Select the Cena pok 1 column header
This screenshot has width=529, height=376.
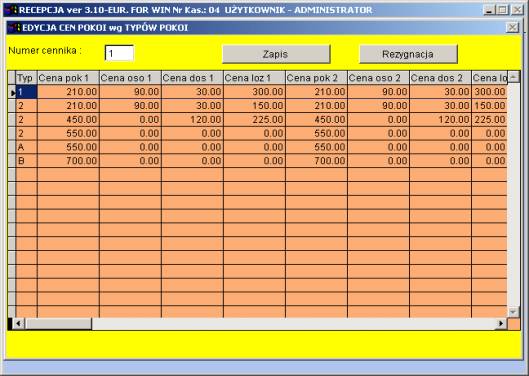68,78
